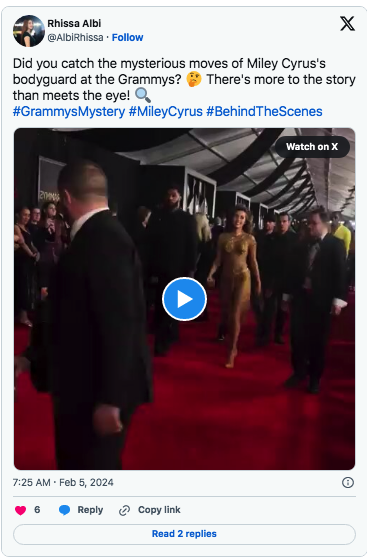Click the heart like icon
Viewport: 367px width, 558px height.
[20, 510]
